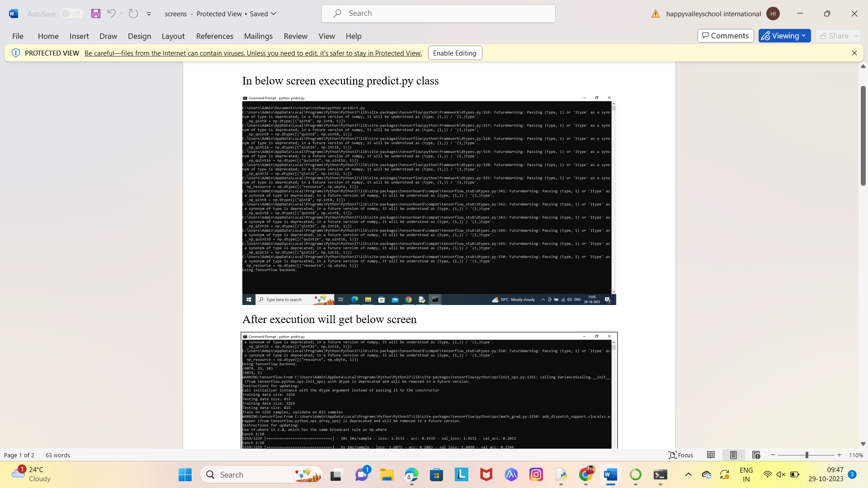Select Print Layout view icon

click(733, 455)
